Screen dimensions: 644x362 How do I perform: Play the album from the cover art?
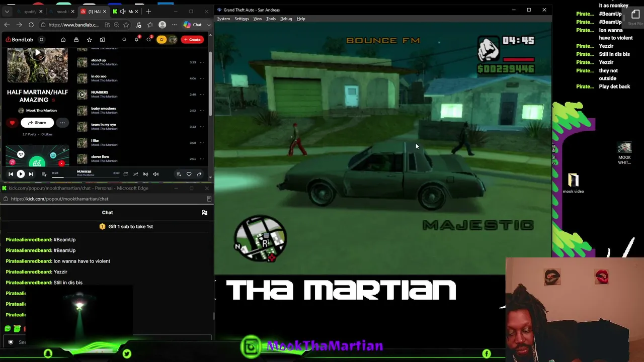point(37,54)
